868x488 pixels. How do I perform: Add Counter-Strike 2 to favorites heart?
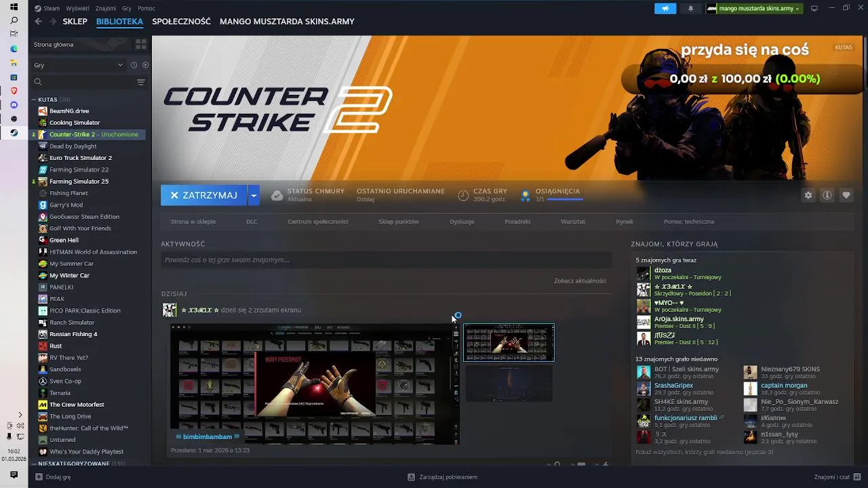click(x=846, y=195)
